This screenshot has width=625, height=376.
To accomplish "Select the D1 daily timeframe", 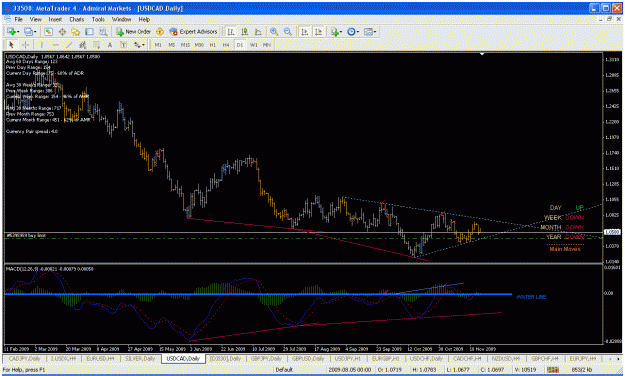I will tap(240, 45).
